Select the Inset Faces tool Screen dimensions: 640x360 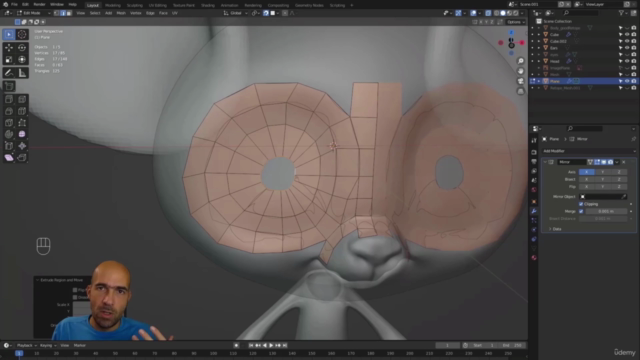click(22, 99)
